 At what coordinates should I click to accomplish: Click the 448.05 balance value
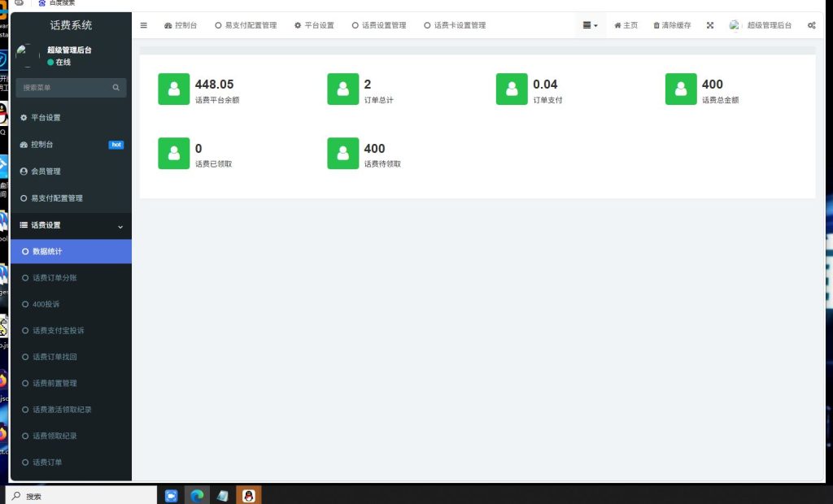214,85
